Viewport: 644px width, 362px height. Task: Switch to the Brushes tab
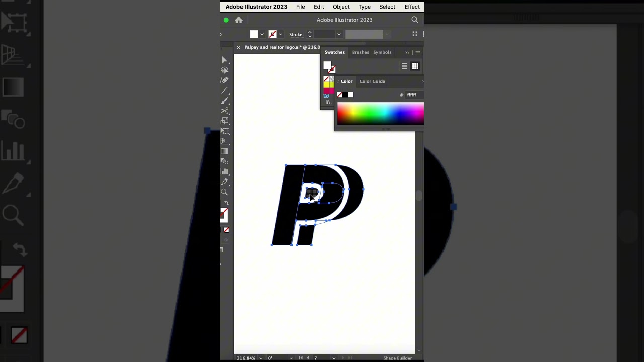click(x=360, y=52)
